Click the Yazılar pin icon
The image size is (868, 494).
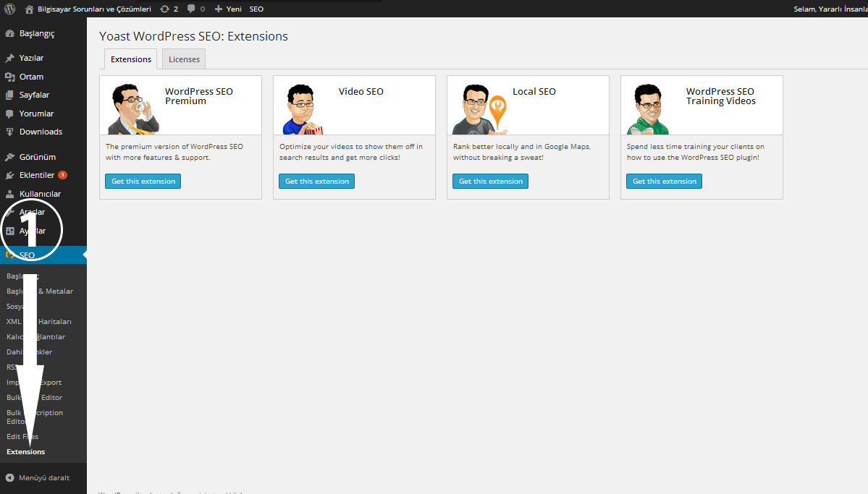[10, 58]
